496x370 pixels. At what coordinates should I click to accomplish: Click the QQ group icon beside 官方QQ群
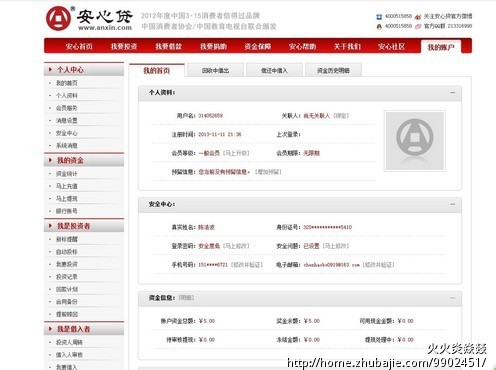coord(418,26)
